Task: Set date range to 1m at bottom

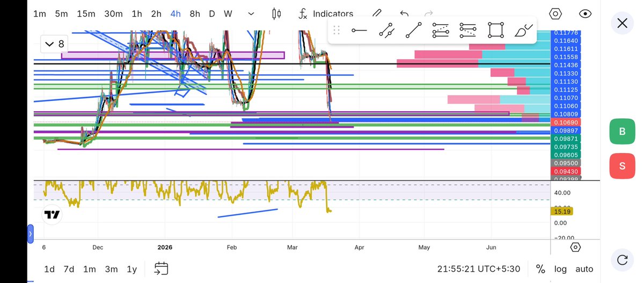Action: tap(90, 269)
